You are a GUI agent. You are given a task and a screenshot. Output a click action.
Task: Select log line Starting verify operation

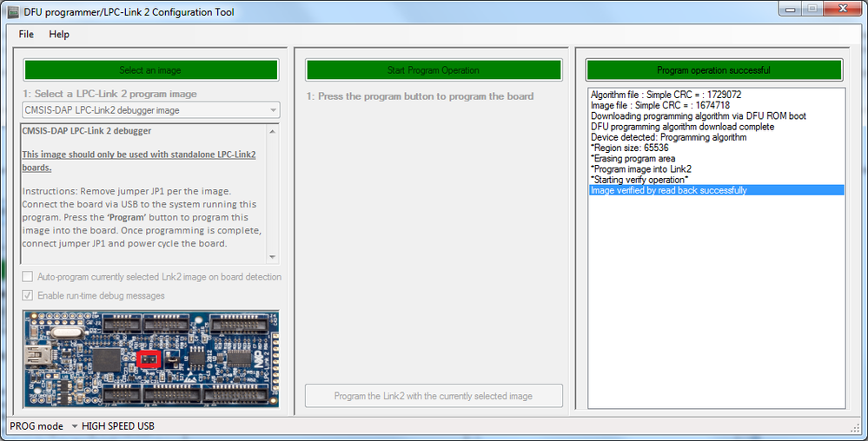(716, 180)
